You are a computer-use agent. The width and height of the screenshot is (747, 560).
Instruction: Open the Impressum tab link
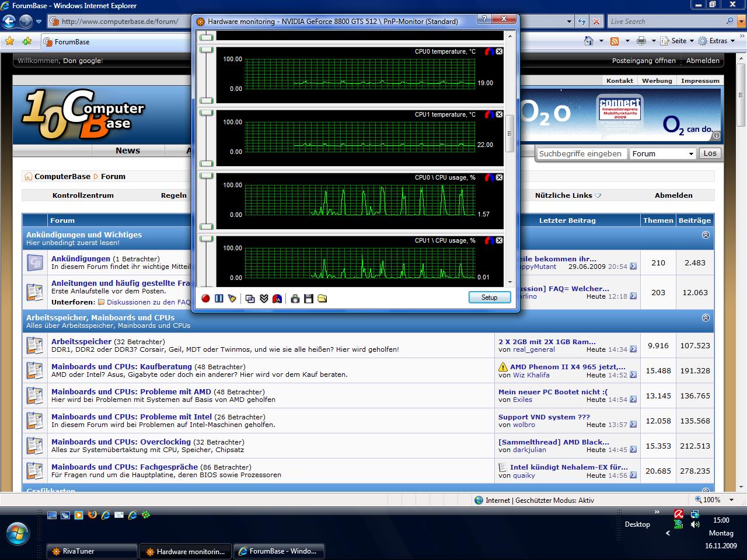(x=700, y=80)
